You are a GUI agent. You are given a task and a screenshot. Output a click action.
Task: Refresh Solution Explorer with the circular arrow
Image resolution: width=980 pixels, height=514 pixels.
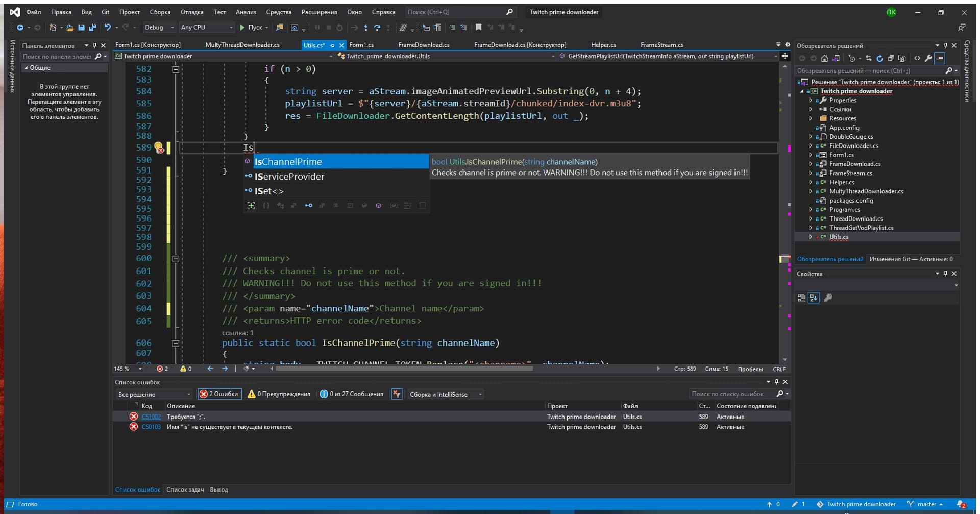tap(879, 58)
